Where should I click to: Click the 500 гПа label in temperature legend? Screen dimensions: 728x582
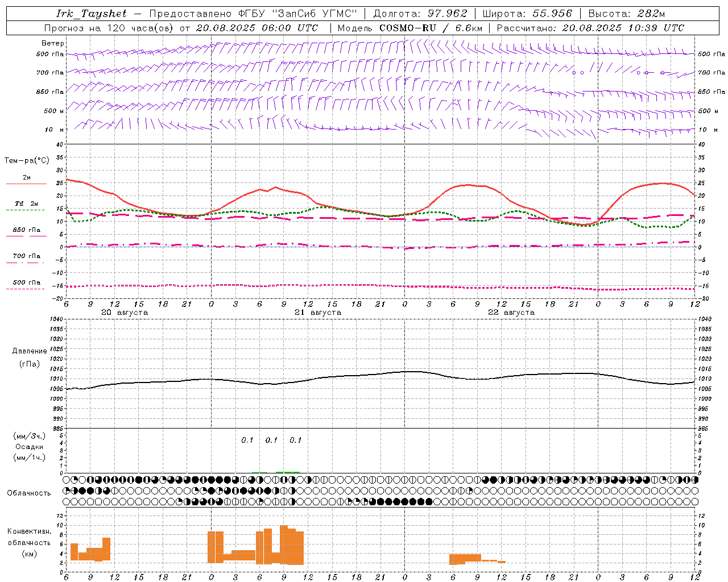tap(27, 282)
